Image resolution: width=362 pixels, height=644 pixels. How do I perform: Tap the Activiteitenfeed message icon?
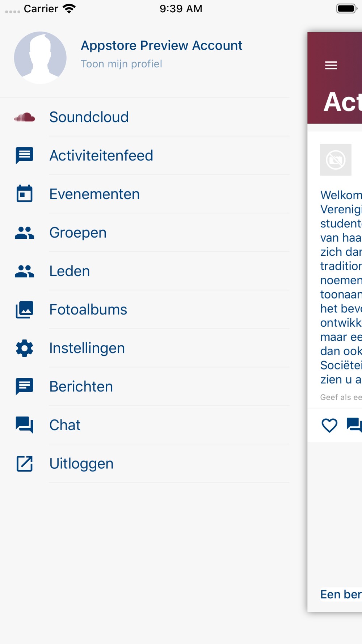coord(24,155)
